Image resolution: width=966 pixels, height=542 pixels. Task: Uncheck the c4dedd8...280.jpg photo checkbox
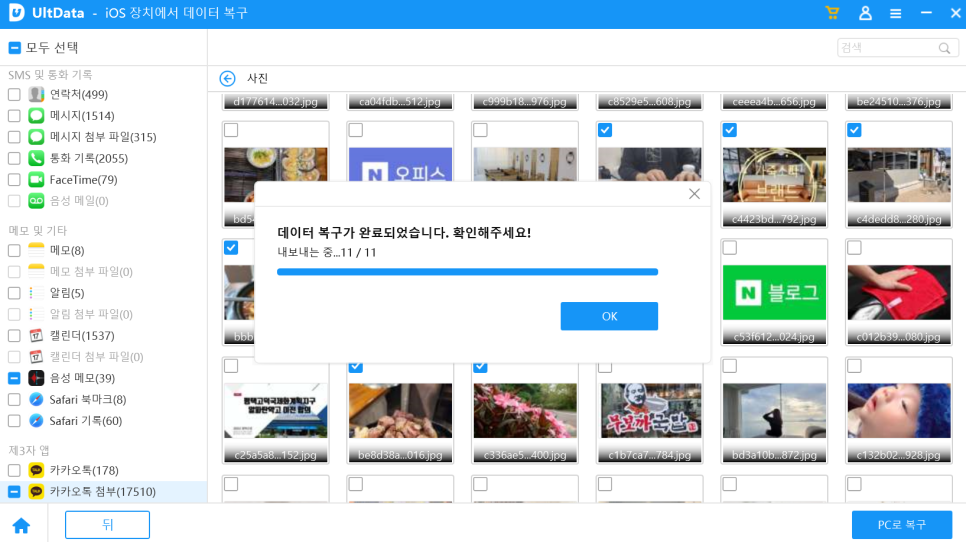(854, 130)
